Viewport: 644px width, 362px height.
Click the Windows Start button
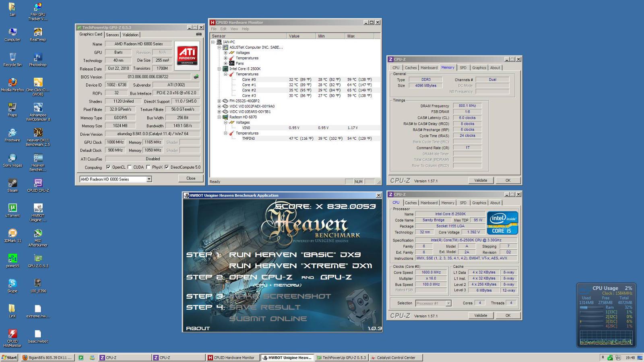coord(9,358)
